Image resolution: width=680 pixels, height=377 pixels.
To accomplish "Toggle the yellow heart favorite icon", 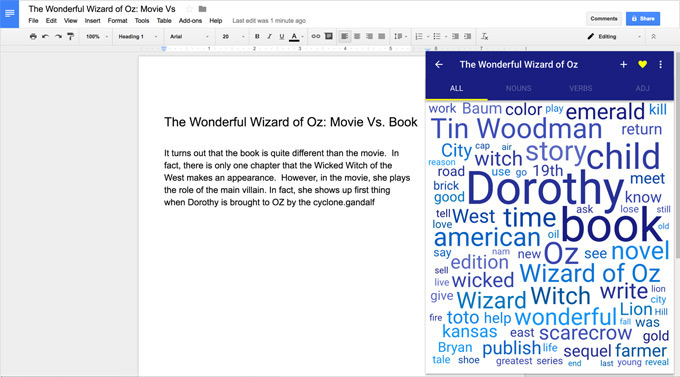I will click(643, 65).
